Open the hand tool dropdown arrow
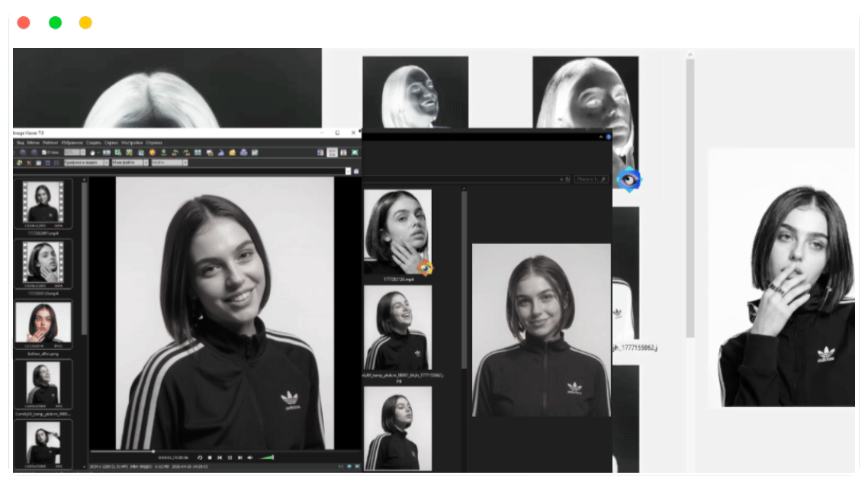 point(98,152)
